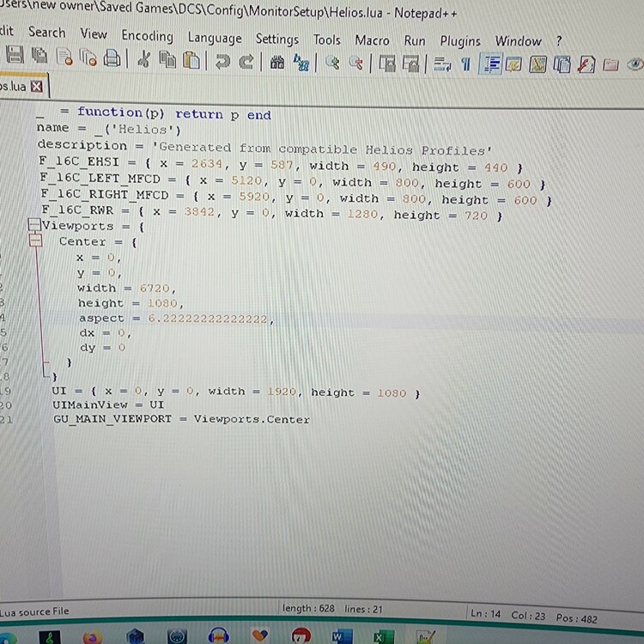Click the aspect = 6.2222 line
This screenshot has height=644, width=644.
177,319
